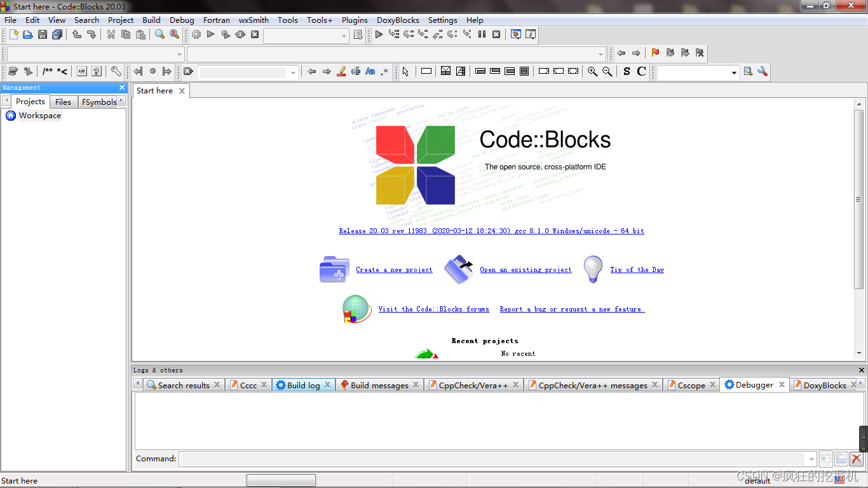Open the code completion scope dropdown
The image size is (868, 488).
tap(95, 53)
